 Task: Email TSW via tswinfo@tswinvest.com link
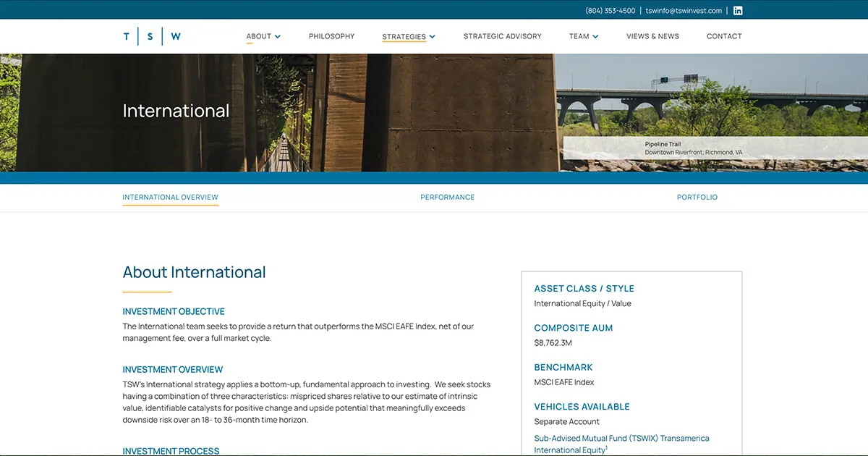pyautogui.click(x=684, y=10)
